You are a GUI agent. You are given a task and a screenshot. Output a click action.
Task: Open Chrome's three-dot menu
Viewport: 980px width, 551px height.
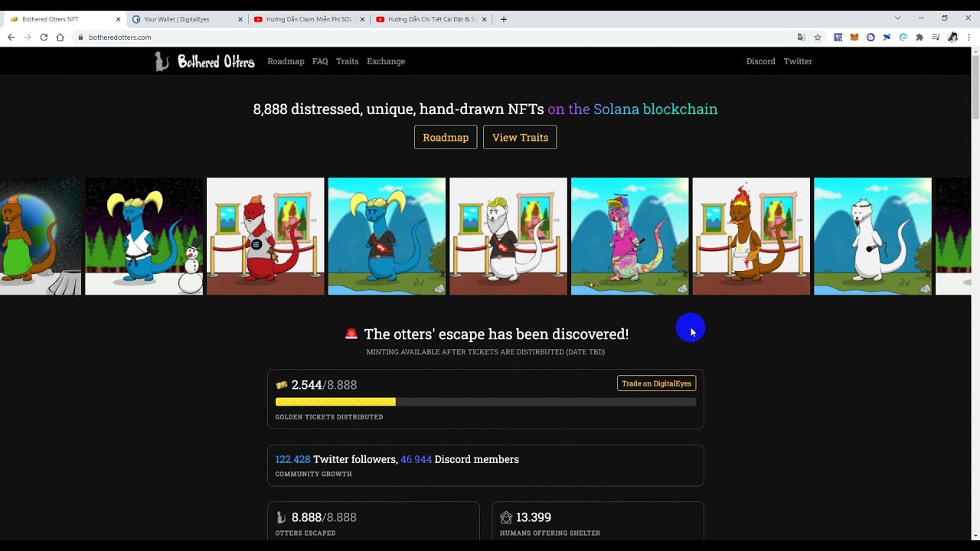click(x=969, y=37)
